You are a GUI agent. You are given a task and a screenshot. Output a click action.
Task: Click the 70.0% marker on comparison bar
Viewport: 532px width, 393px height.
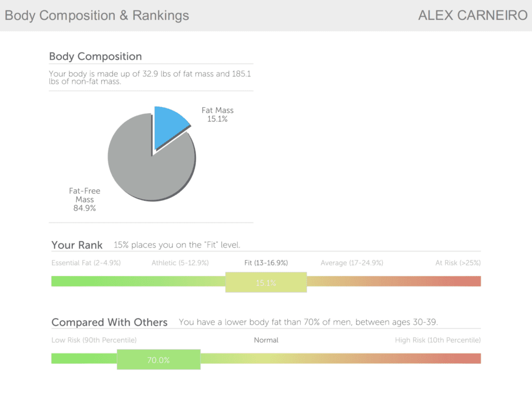158,359
